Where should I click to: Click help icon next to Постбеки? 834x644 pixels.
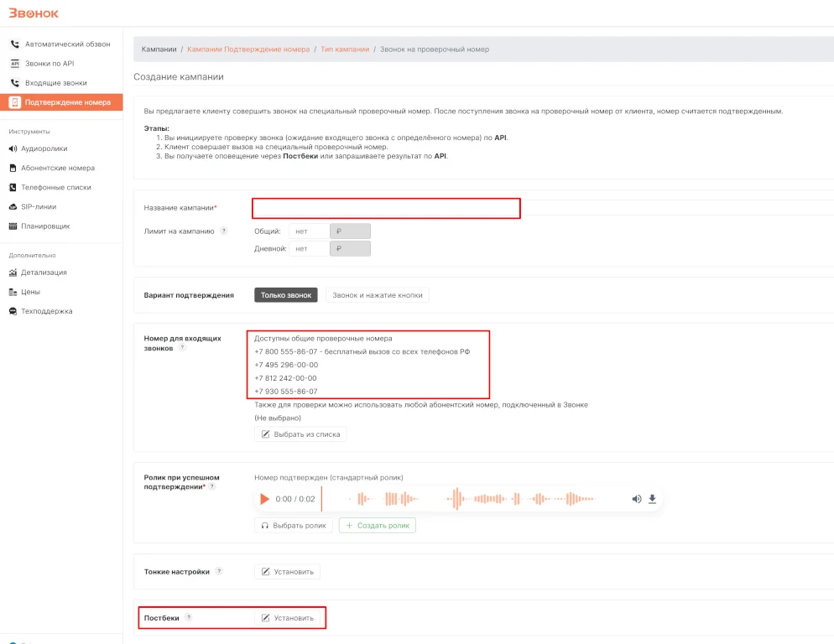point(189,618)
